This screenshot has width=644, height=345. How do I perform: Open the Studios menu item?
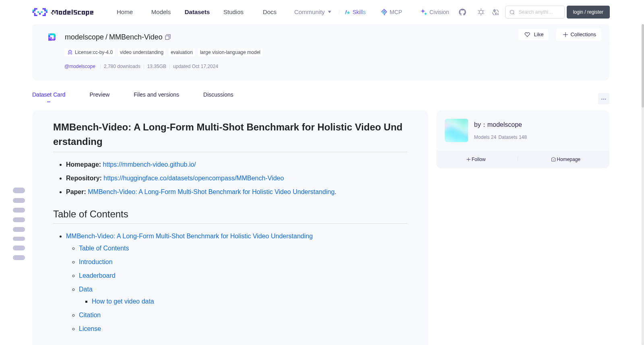(233, 12)
